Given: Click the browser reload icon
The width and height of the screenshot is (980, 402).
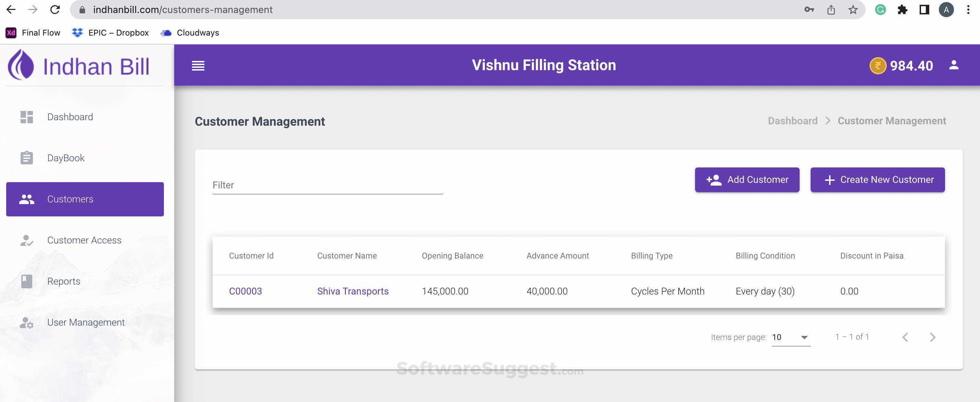Looking at the screenshot, I should (55, 10).
